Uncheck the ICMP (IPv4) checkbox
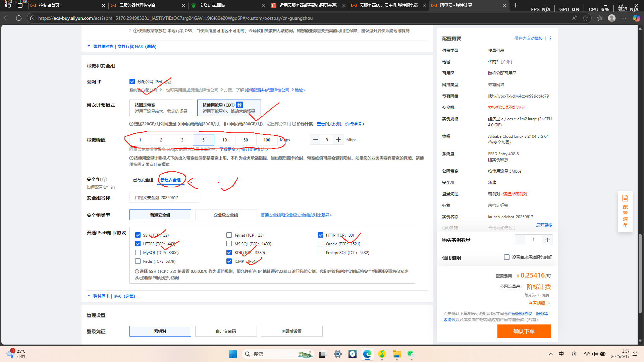The height and width of the screenshot is (362, 644). (x=229, y=261)
